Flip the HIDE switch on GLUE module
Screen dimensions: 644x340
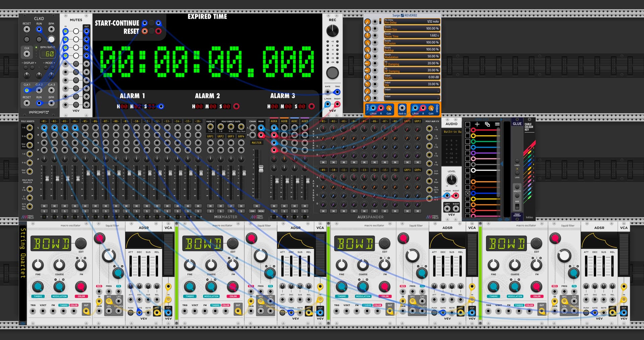(x=517, y=206)
